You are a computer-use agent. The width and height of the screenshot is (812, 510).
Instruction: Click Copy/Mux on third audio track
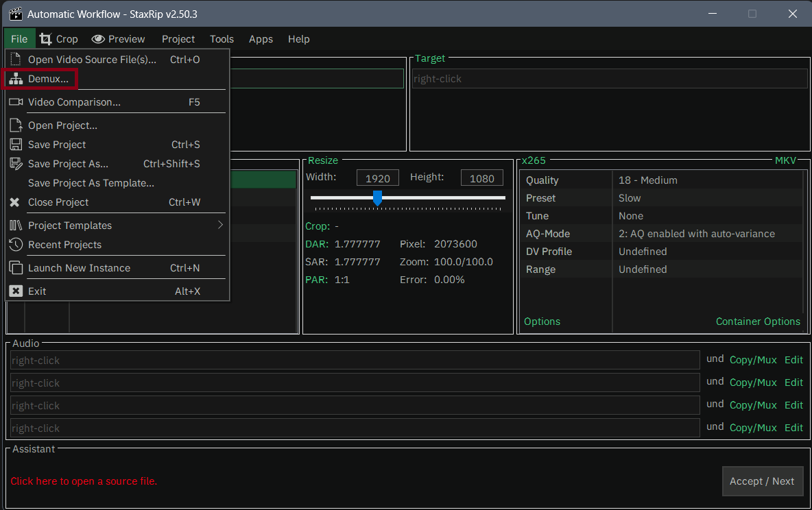[x=753, y=405]
